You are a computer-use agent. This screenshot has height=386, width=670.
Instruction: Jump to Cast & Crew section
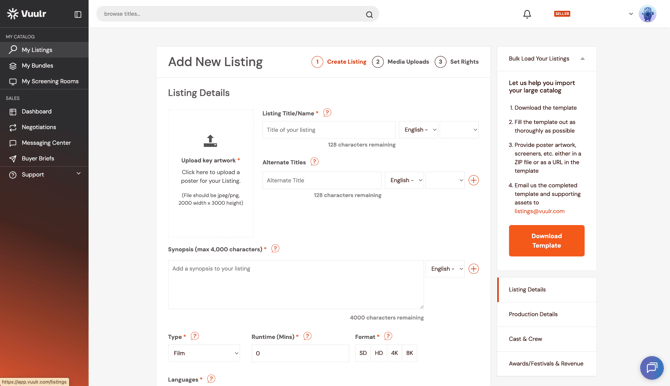click(547, 339)
